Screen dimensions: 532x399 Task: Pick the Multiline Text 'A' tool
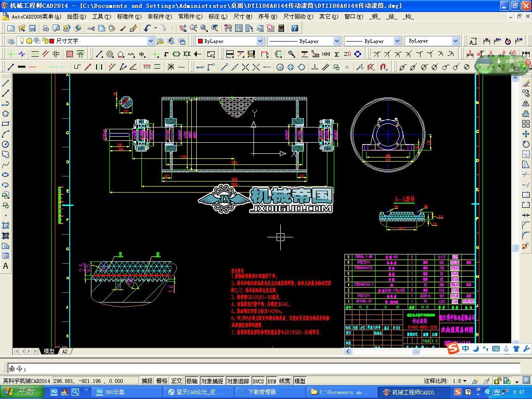pos(6,266)
